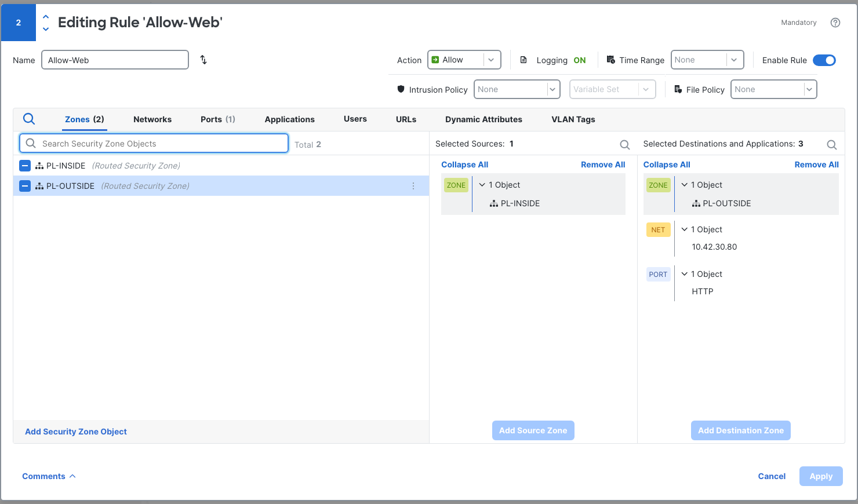Screen dimensions: 858x504
Task: Toggle the PL-INSIDE zone checkbox
Action: point(25,166)
